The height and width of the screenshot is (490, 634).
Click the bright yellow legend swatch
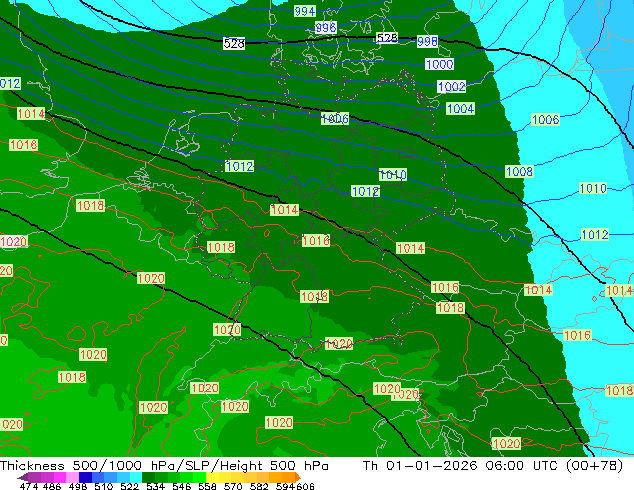(x=212, y=477)
